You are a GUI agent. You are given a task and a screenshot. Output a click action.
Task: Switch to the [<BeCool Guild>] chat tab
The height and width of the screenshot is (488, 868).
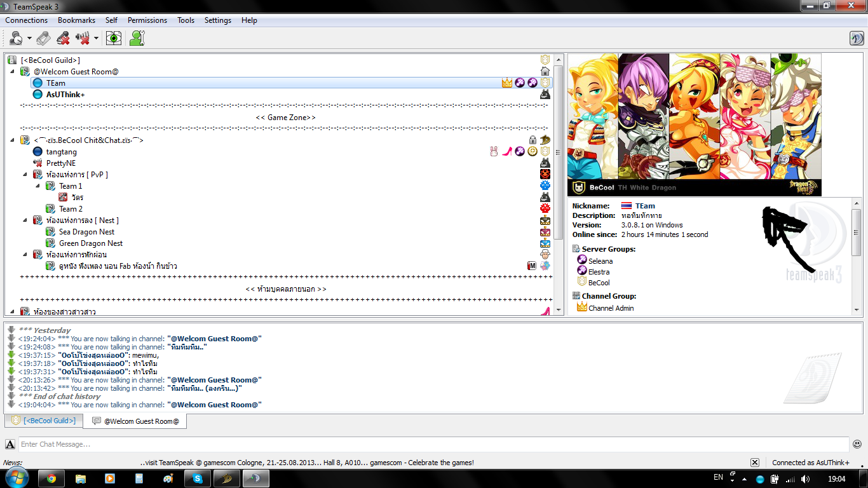[x=44, y=421]
